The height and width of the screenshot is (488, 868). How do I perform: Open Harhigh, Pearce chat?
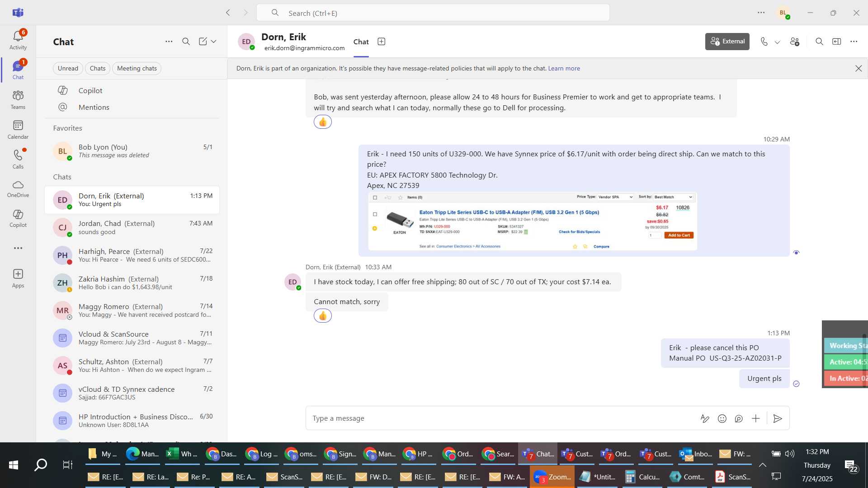point(132,255)
